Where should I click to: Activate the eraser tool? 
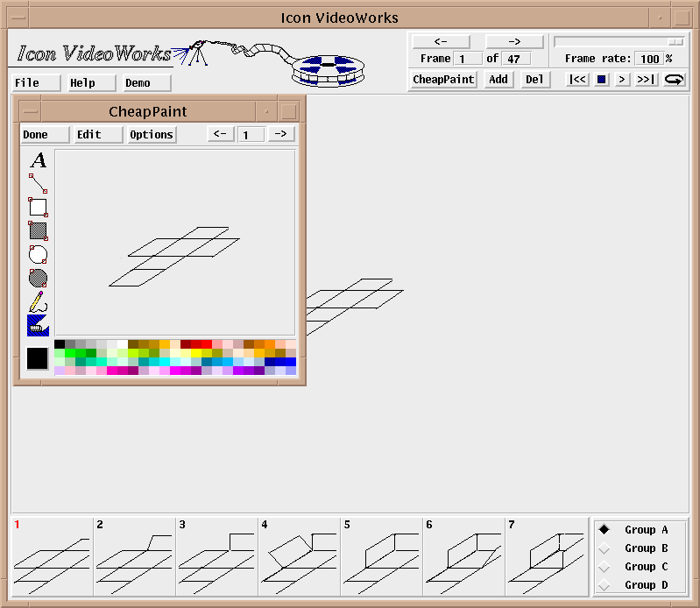38,326
